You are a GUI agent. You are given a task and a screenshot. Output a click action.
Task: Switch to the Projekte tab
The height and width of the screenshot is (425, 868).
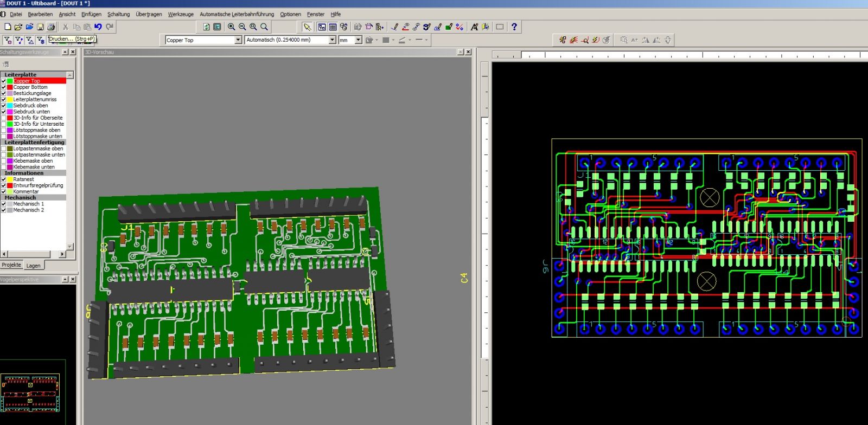tap(11, 265)
